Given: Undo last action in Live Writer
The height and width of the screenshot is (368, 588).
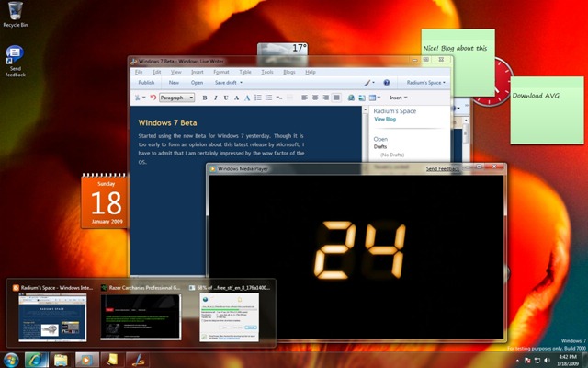Looking at the screenshot, I should [x=153, y=98].
